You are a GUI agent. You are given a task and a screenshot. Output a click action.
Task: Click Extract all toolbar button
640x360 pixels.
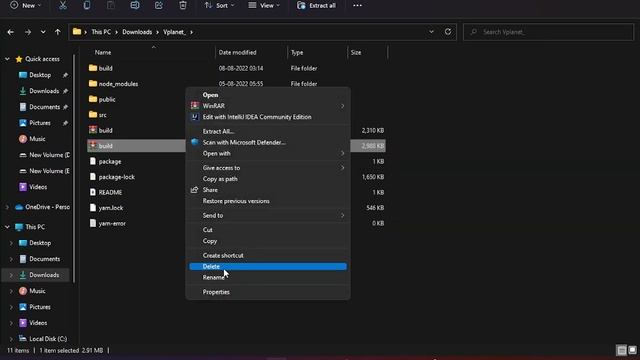tap(317, 5)
